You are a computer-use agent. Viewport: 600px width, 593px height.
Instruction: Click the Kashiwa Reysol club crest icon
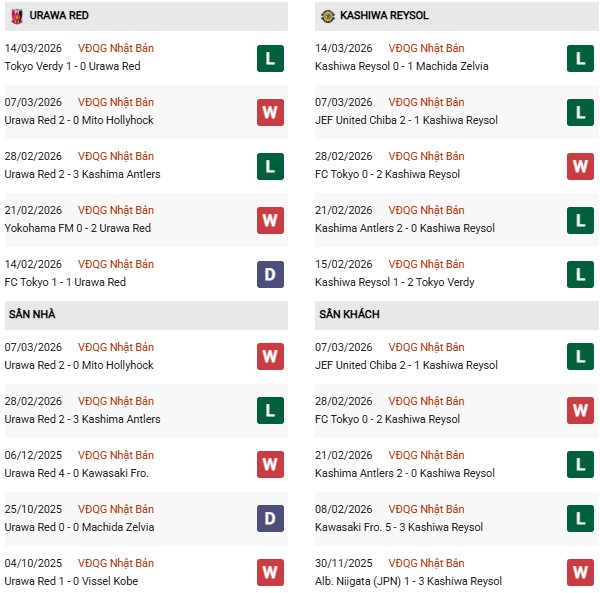(328, 16)
